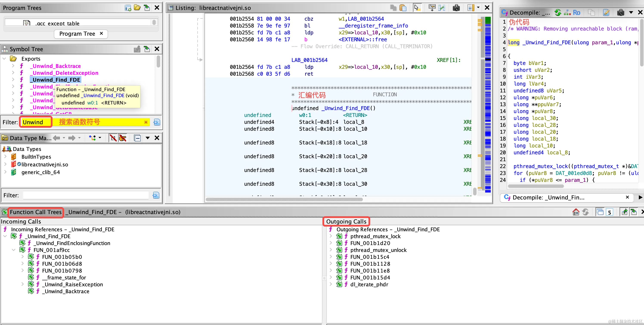Screen dimensions: 644x325
Task: Open tree view folder icon in Program Trees
Action: point(137,8)
